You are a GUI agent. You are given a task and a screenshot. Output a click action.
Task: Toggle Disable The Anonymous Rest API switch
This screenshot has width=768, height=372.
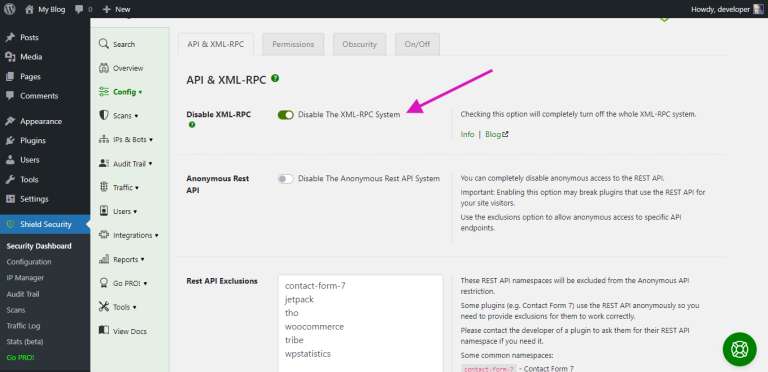click(286, 179)
